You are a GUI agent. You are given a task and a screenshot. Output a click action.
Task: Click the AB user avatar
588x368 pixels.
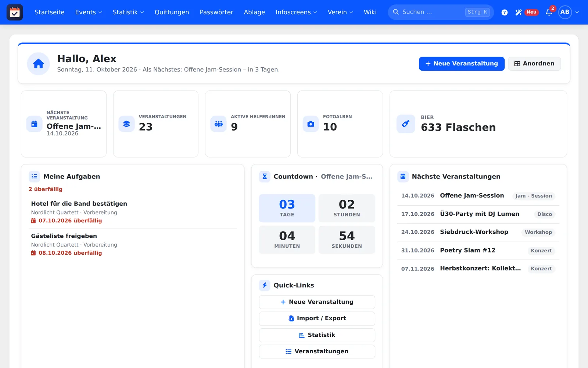[565, 12]
